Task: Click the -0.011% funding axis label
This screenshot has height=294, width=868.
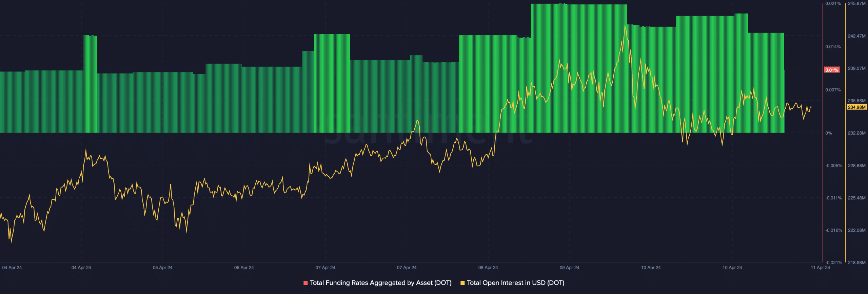Action: click(x=834, y=198)
